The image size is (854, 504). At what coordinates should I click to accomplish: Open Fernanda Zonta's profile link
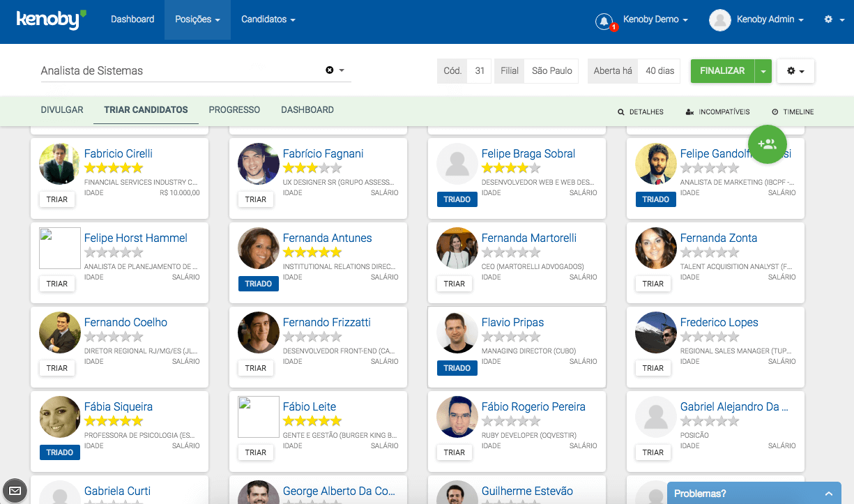[719, 238]
